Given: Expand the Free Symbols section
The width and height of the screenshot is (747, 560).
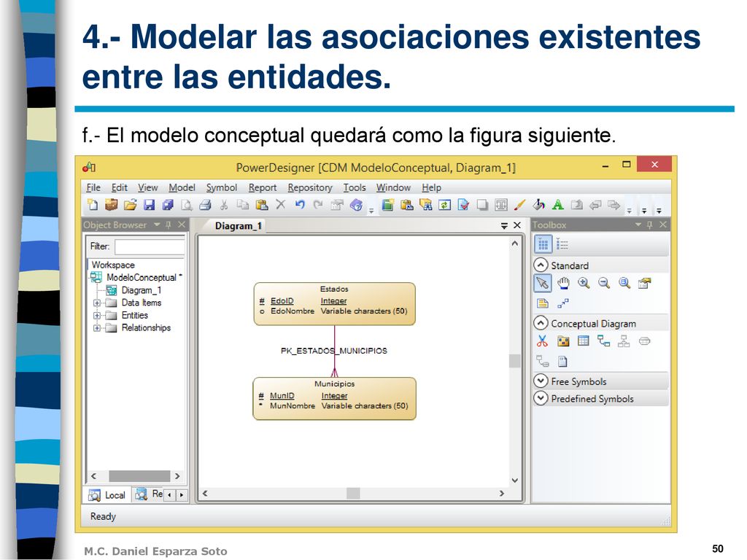Looking at the screenshot, I should coord(541,381).
